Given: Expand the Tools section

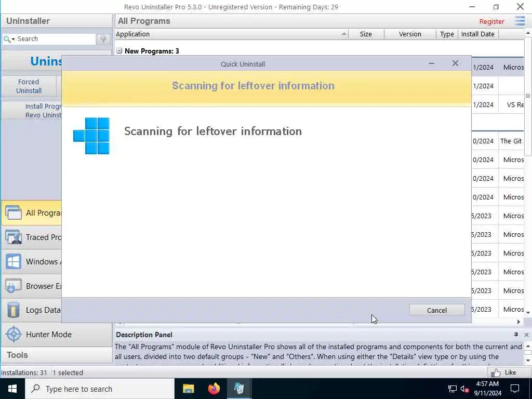Looking at the screenshot, I should pyautogui.click(x=56, y=355).
